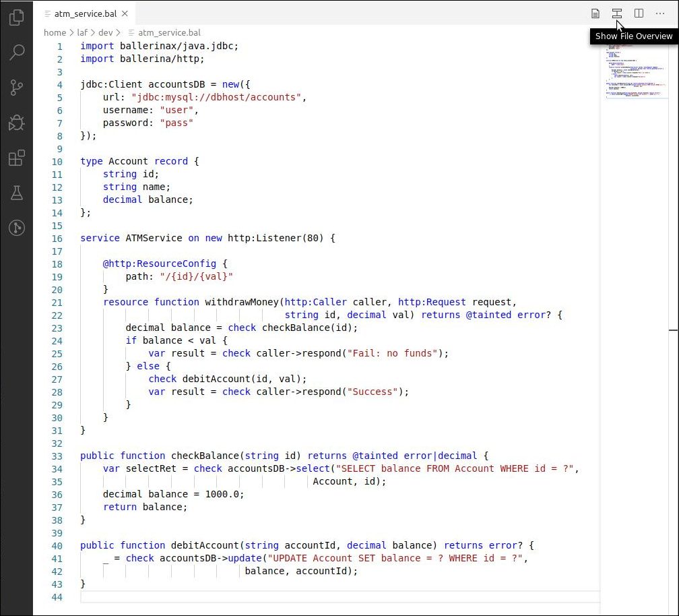Open the Source Control branch icon
Screen dimensions: 679x616
click(x=17, y=88)
